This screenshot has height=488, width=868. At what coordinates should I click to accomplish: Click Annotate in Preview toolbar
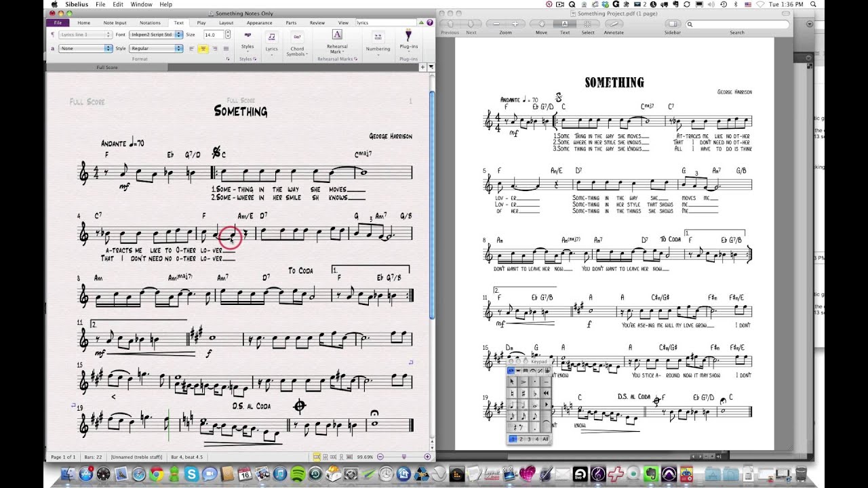pyautogui.click(x=614, y=24)
